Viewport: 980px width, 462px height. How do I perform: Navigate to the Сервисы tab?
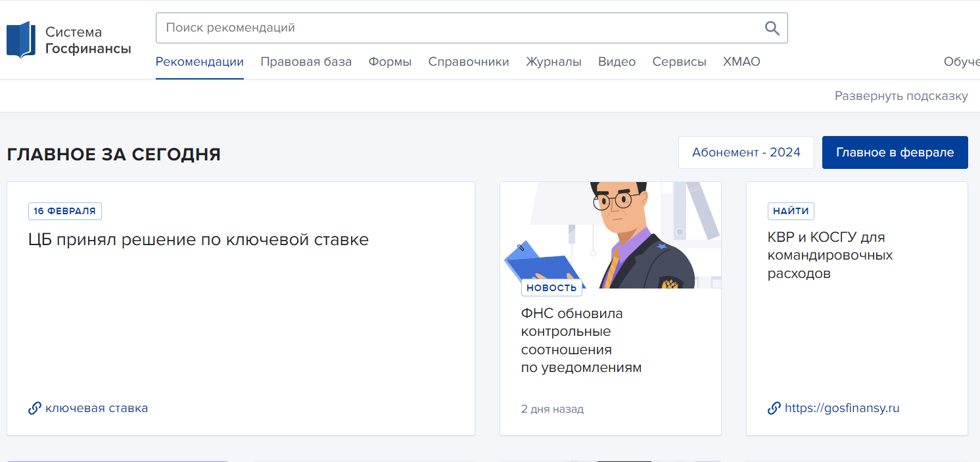pyautogui.click(x=679, y=62)
